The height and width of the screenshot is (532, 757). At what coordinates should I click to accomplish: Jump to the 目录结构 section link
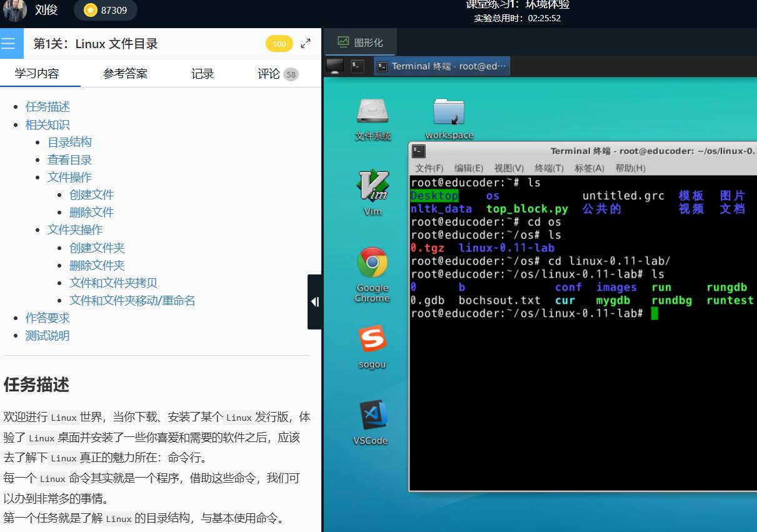point(69,142)
